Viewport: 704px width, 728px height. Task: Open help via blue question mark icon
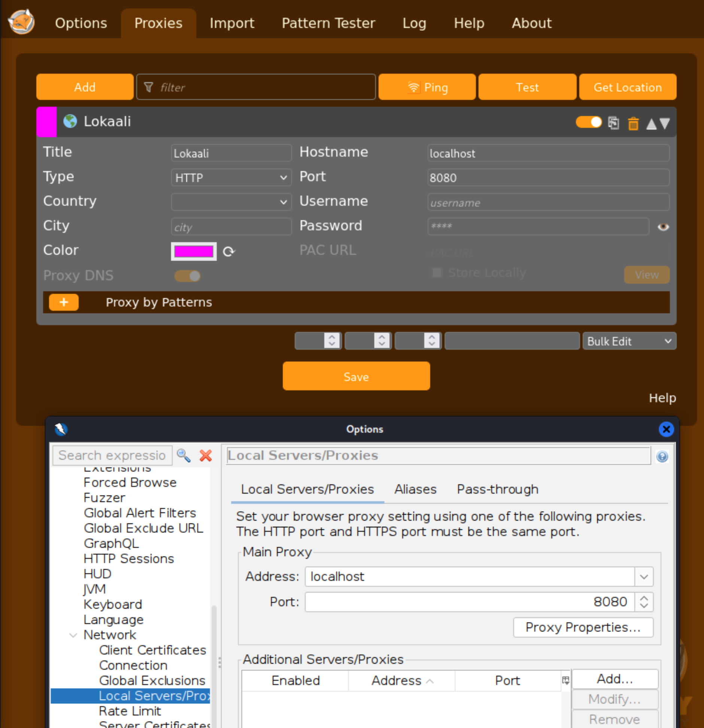(662, 456)
